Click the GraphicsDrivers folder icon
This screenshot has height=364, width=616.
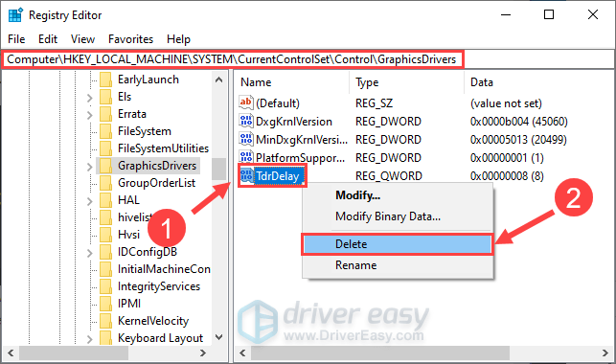click(105, 166)
